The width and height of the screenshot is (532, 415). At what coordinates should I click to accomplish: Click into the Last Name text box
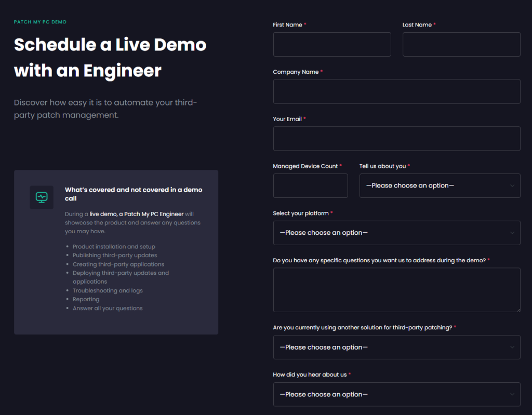461,44
